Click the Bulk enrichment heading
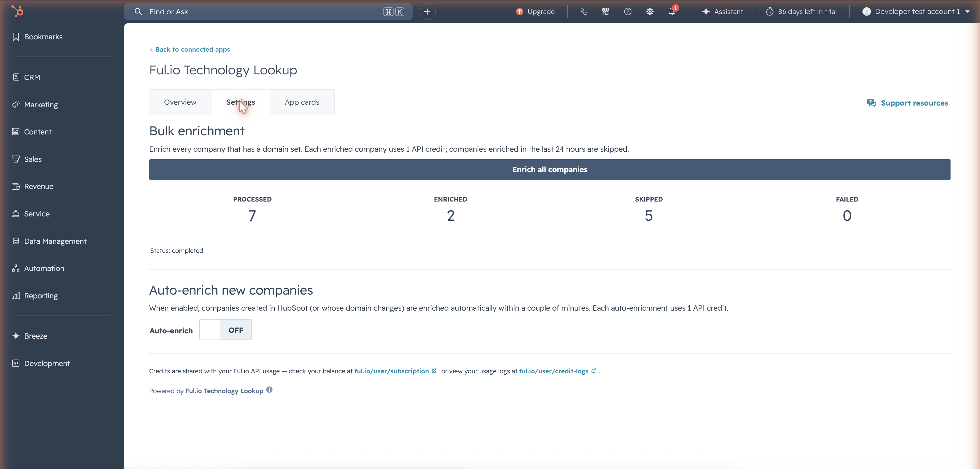 197,131
